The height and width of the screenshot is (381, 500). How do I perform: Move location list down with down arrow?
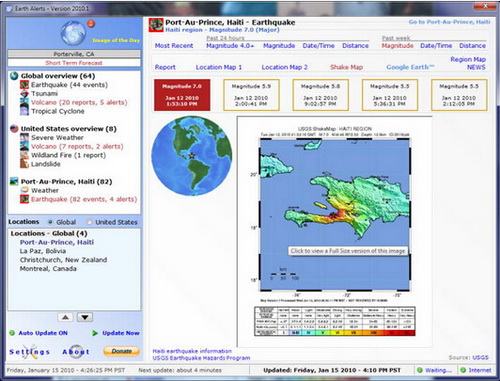(85, 317)
